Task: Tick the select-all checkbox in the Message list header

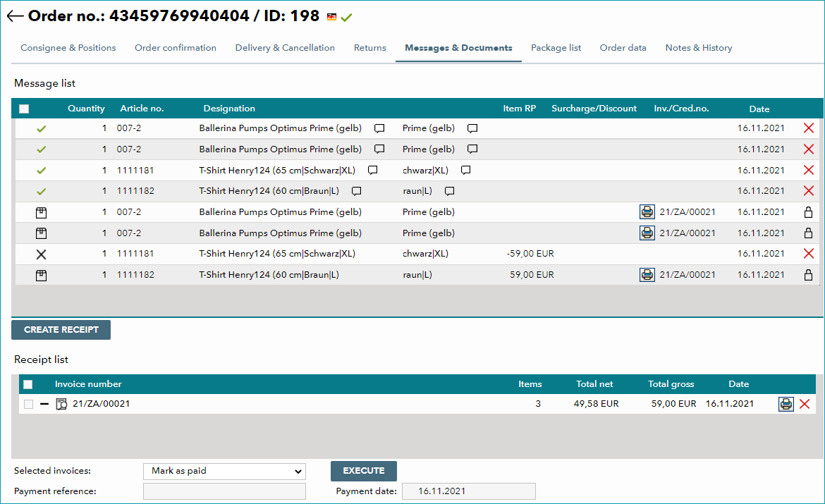Action: pos(24,109)
